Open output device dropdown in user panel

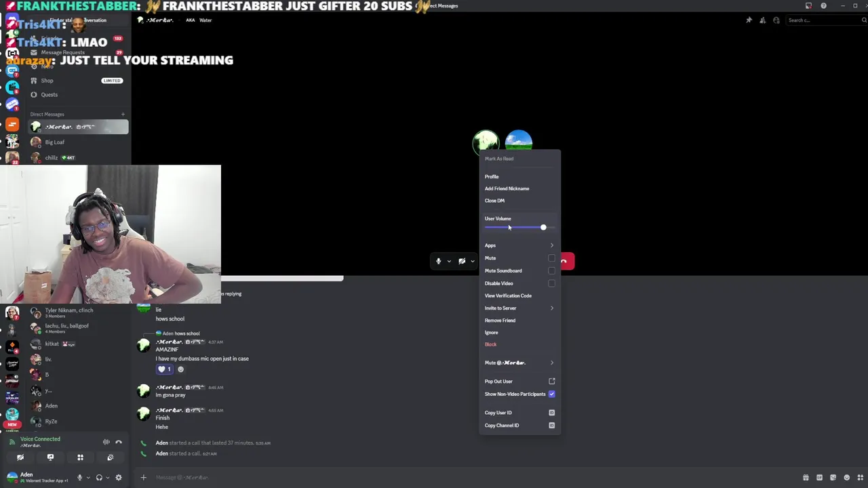click(108, 478)
